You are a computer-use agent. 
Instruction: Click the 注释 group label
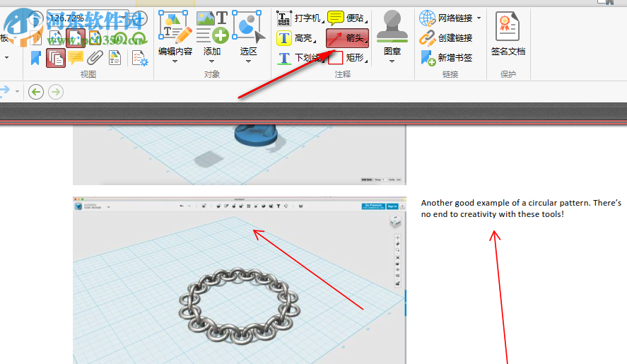[x=343, y=74]
